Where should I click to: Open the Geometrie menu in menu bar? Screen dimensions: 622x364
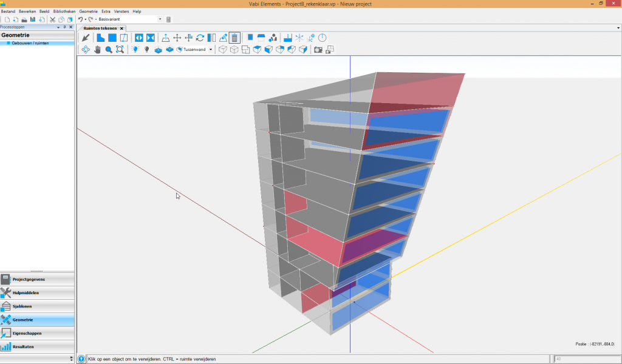tap(88, 12)
